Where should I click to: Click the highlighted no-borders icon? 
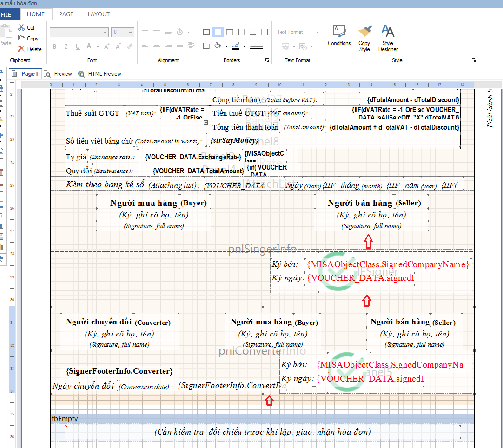tap(218, 32)
